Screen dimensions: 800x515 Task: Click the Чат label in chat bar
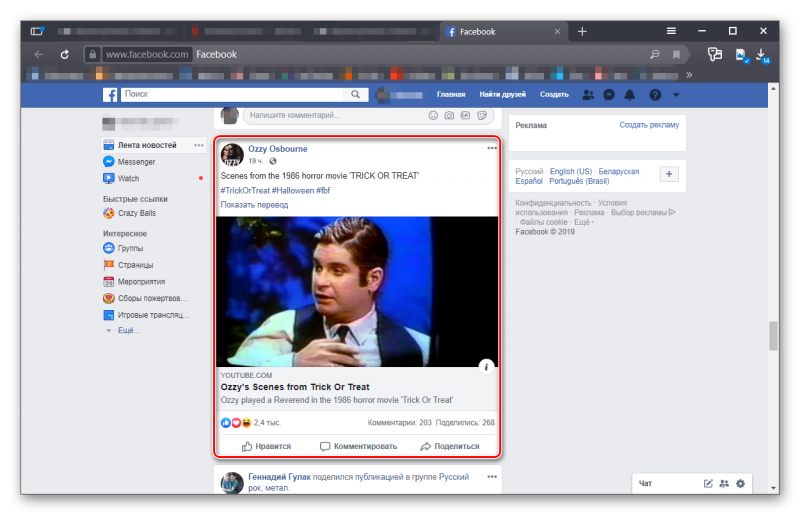(x=645, y=483)
